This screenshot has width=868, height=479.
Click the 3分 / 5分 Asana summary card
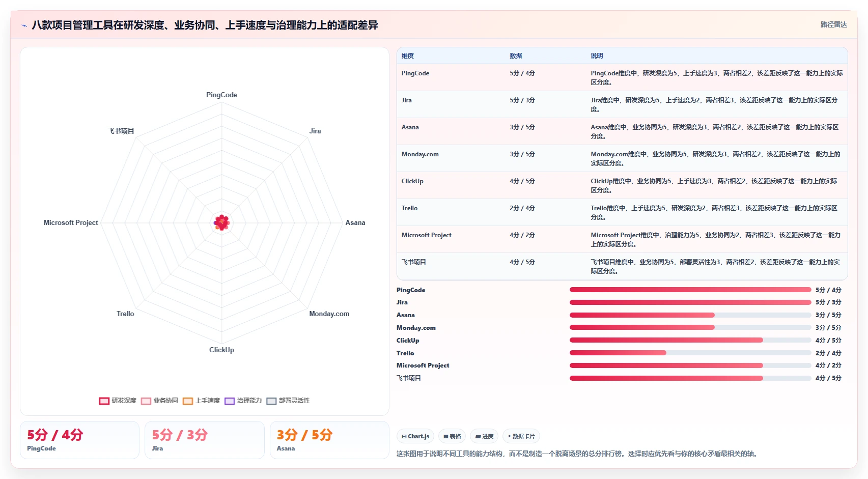pyautogui.click(x=329, y=440)
